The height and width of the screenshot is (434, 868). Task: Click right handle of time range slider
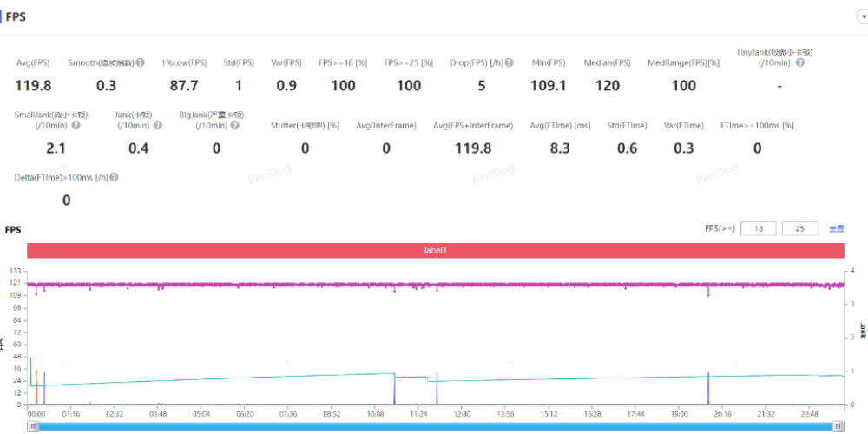(x=838, y=425)
